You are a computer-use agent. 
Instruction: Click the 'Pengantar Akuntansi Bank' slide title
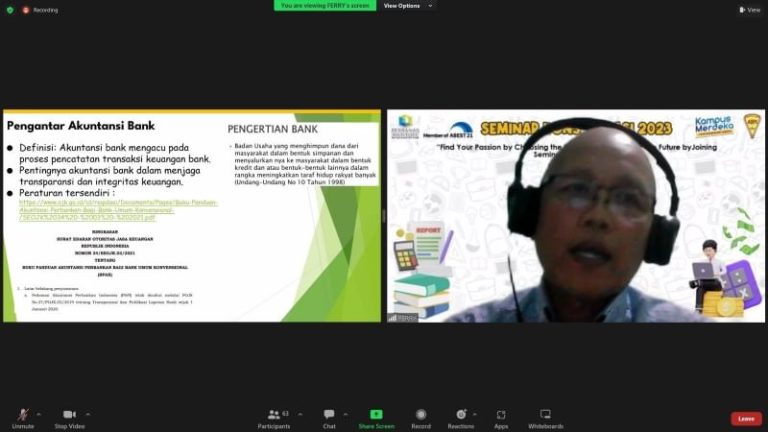81,126
